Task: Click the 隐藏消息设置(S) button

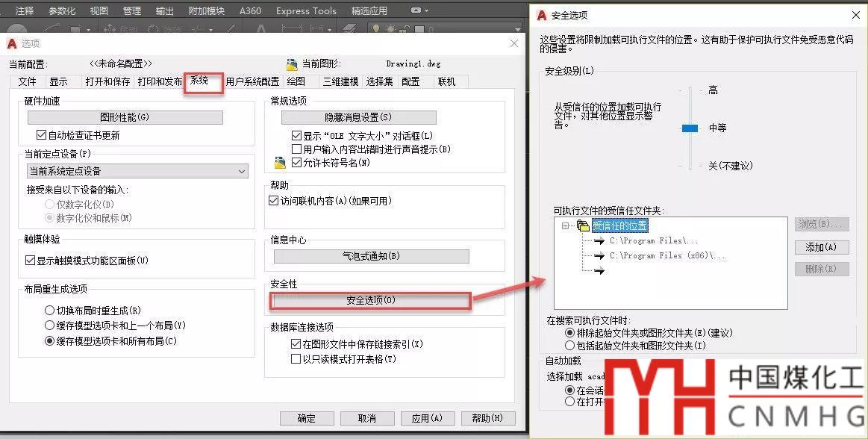Action: coord(359,117)
